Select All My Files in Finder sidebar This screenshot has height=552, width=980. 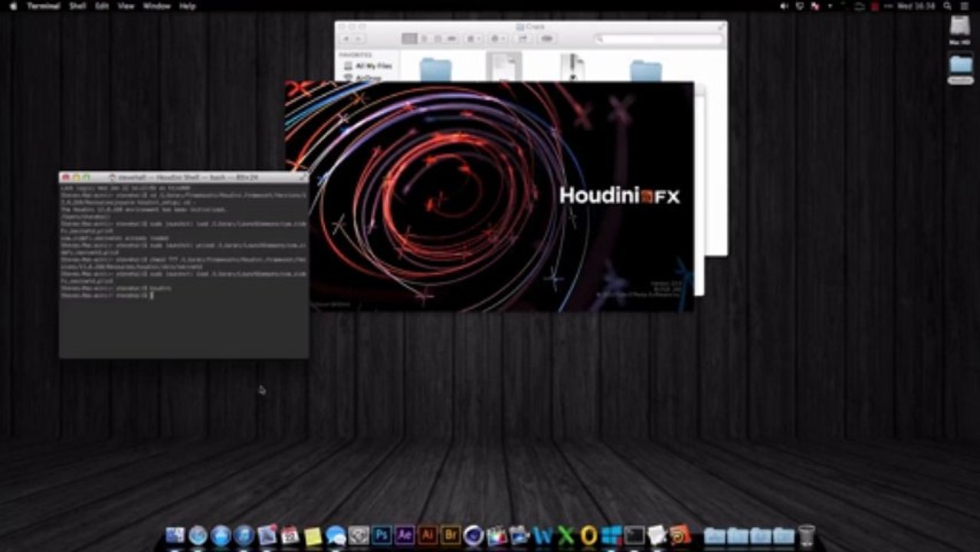pos(373,66)
